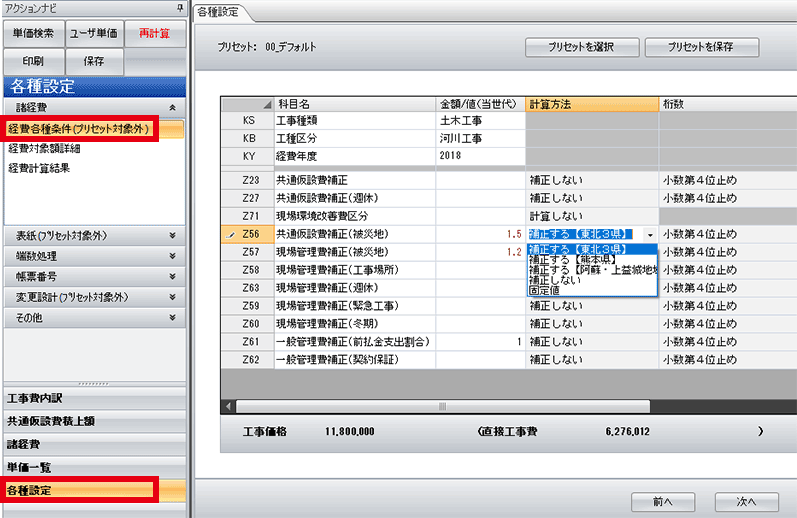Click the 再計算 button
797x518 pixels.
click(x=155, y=33)
